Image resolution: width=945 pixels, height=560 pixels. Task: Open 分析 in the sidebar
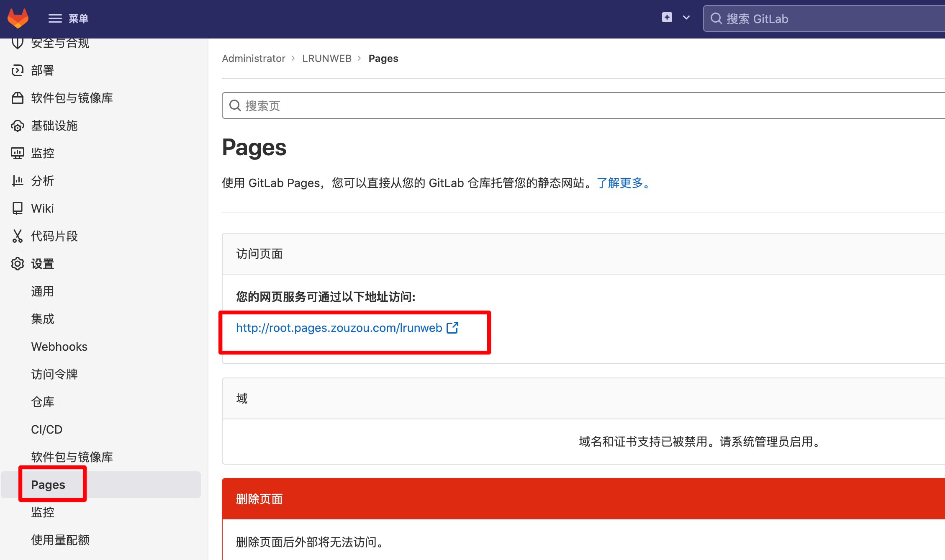tap(43, 181)
